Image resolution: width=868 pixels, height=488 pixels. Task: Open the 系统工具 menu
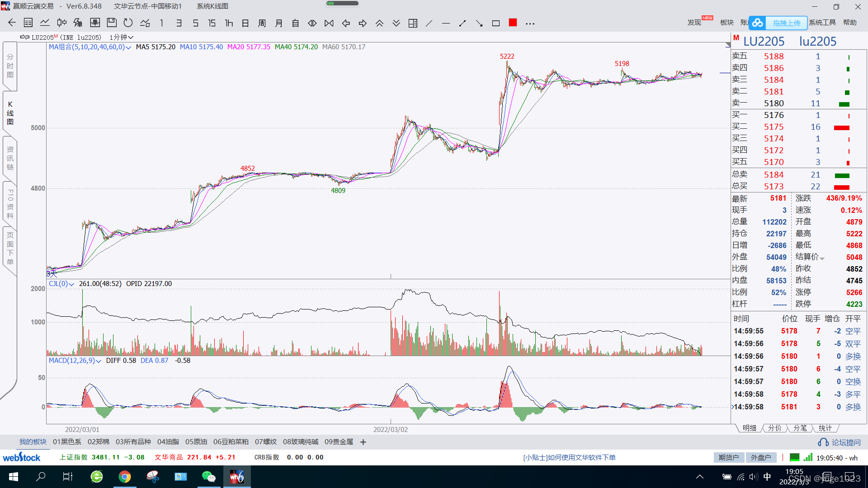[x=822, y=23]
